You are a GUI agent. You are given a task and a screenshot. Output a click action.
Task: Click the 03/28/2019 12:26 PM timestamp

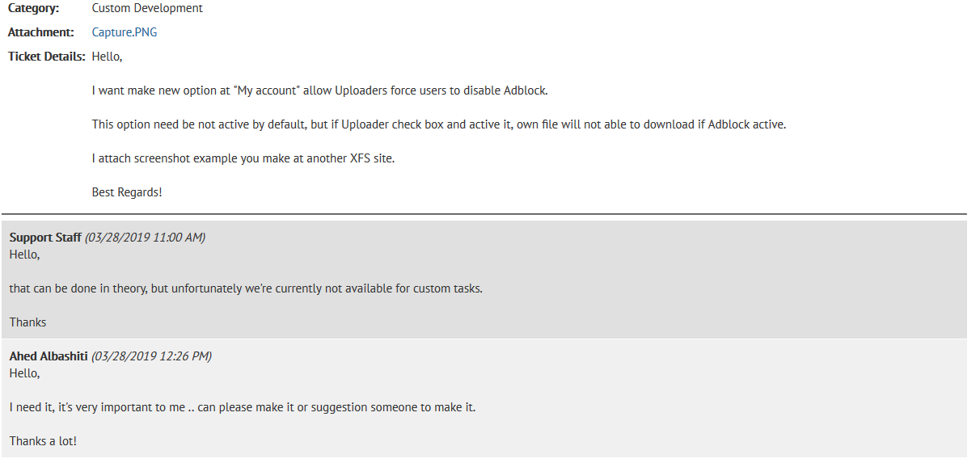click(151, 356)
